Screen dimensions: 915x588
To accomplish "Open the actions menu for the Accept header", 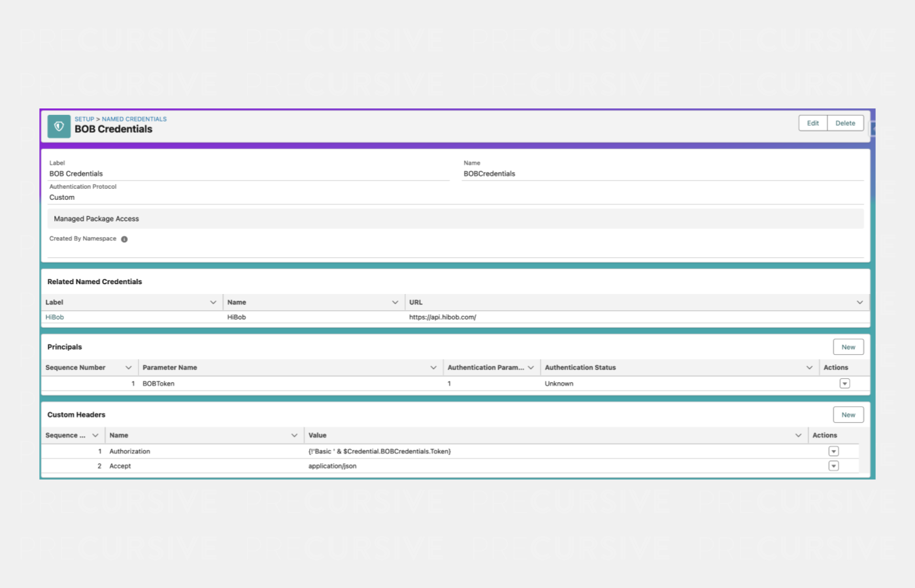I will click(834, 466).
